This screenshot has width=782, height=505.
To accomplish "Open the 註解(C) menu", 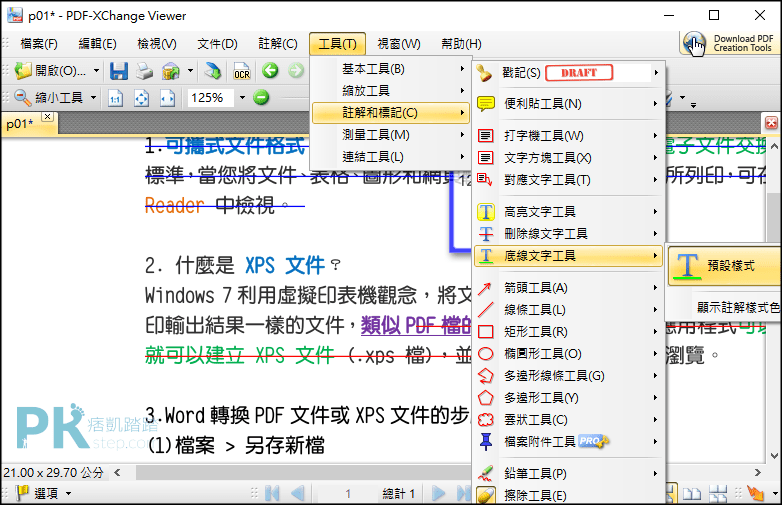I will click(278, 44).
